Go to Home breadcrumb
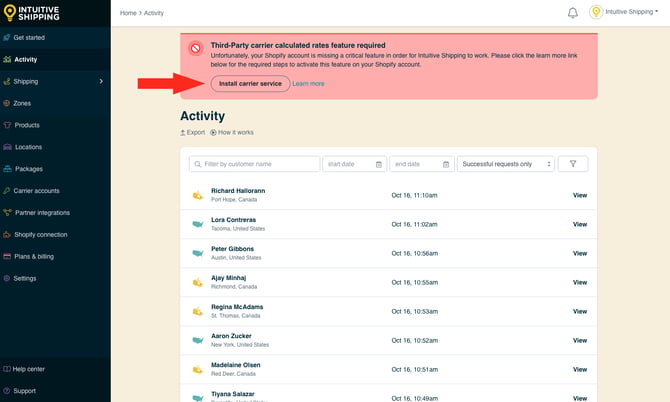Viewport: 670px width, 402px height. point(128,13)
